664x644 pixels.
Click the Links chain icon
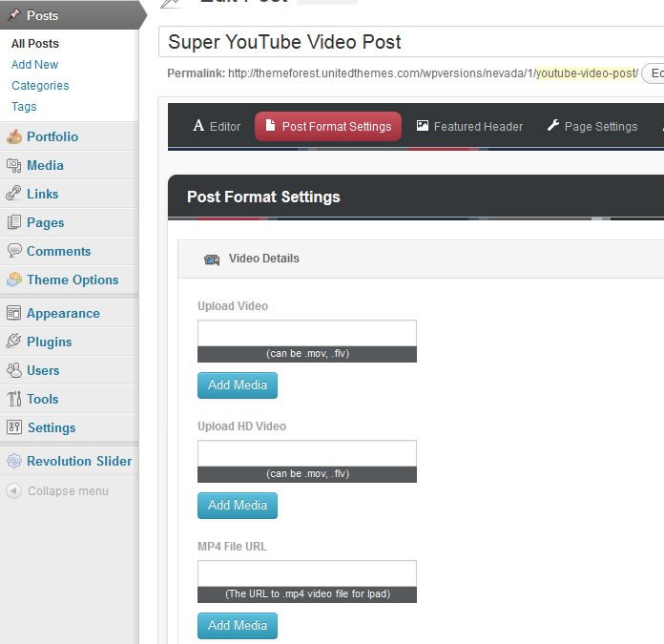click(13, 194)
